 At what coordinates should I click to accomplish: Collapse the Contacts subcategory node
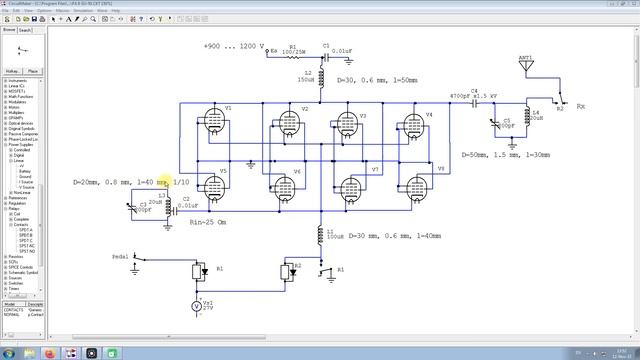(x=11, y=224)
